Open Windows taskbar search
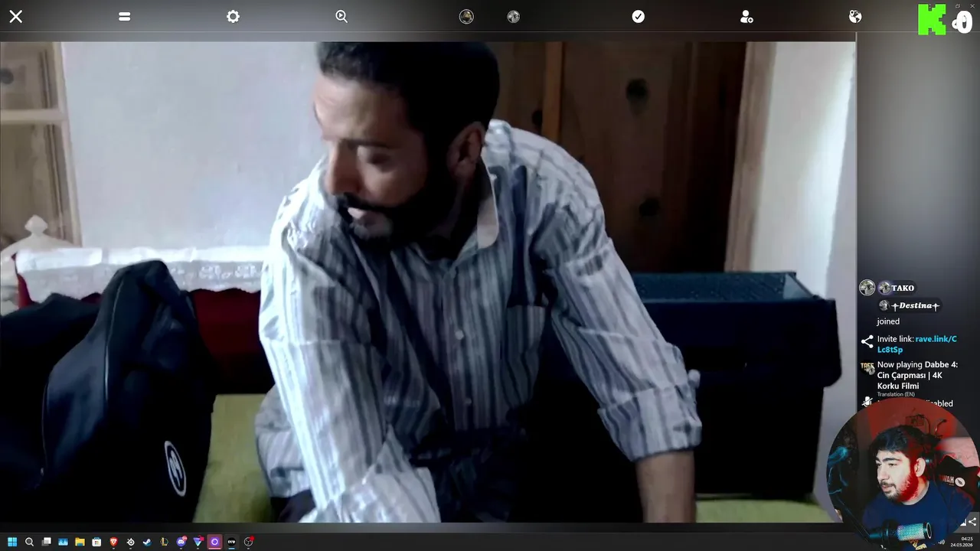Viewport: 980px width, 551px height. [x=29, y=542]
